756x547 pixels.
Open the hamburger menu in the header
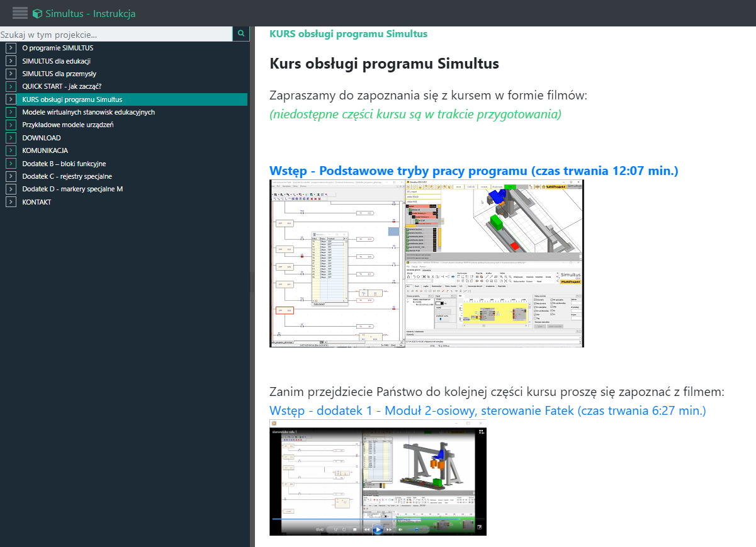[20, 13]
